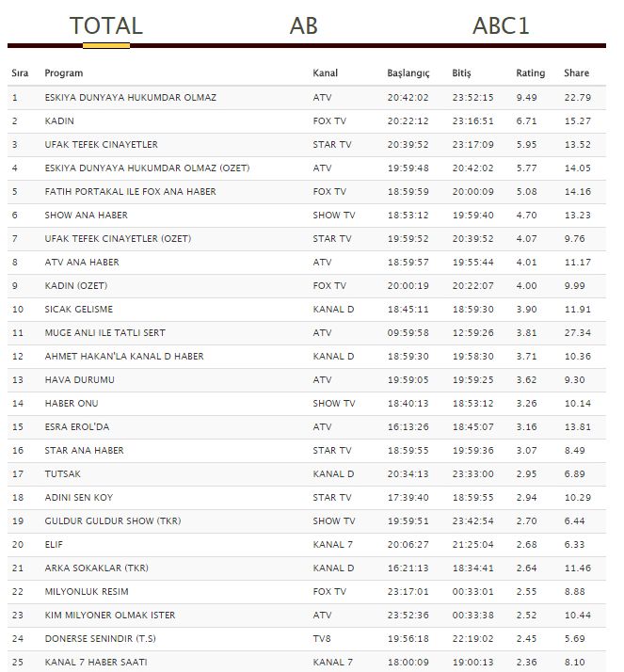Sort by the Rating column header

click(530, 73)
